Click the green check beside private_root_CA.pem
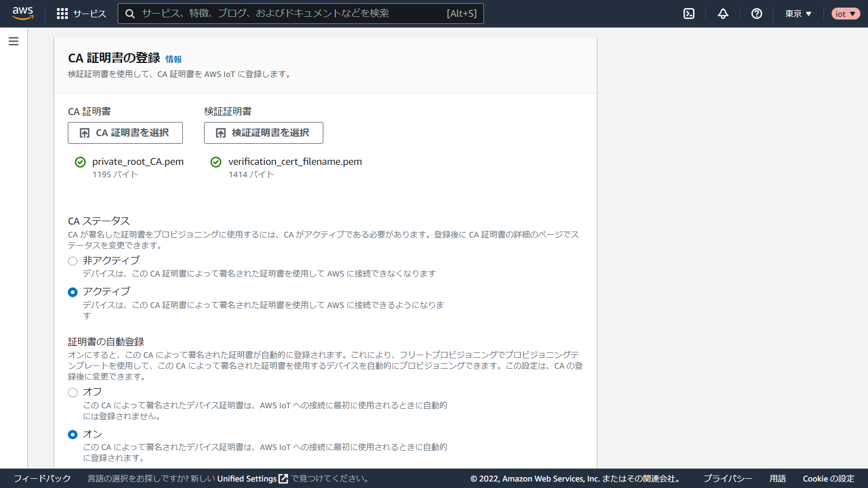Image resolution: width=868 pixels, height=488 pixels. click(x=80, y=162)
